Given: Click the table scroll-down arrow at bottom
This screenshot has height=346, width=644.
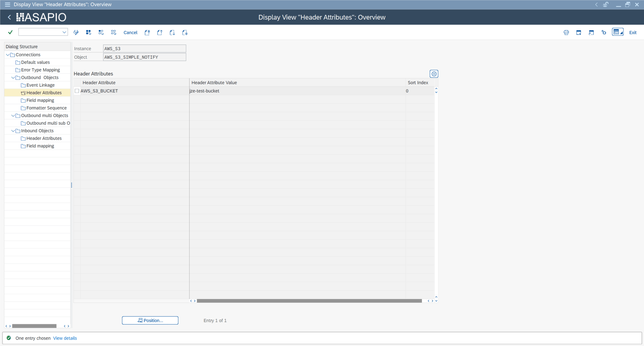Looking at the screenshot, I should click(436, 301).
